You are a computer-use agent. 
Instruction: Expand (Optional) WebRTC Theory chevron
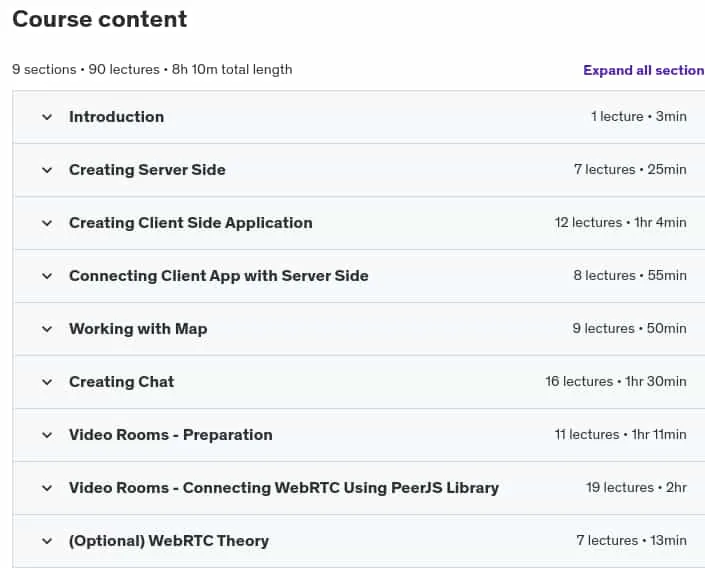pyautogui.click(x=47, y=541)
